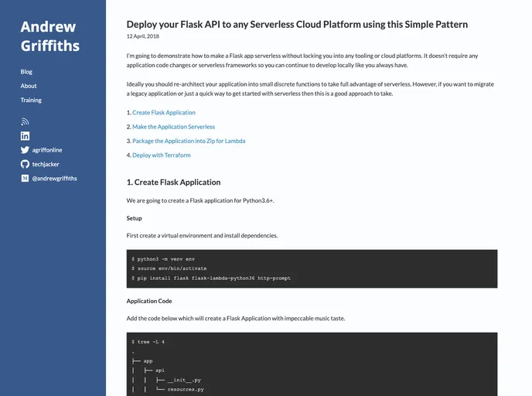Image resolution: width=532 pixels, height=396 pixels.
Task: Click the Setup subheading
Action: coord(134,218)
